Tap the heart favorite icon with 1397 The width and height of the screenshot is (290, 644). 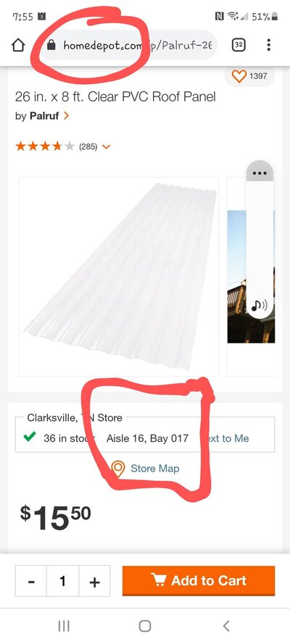click(x=239, y=76)
